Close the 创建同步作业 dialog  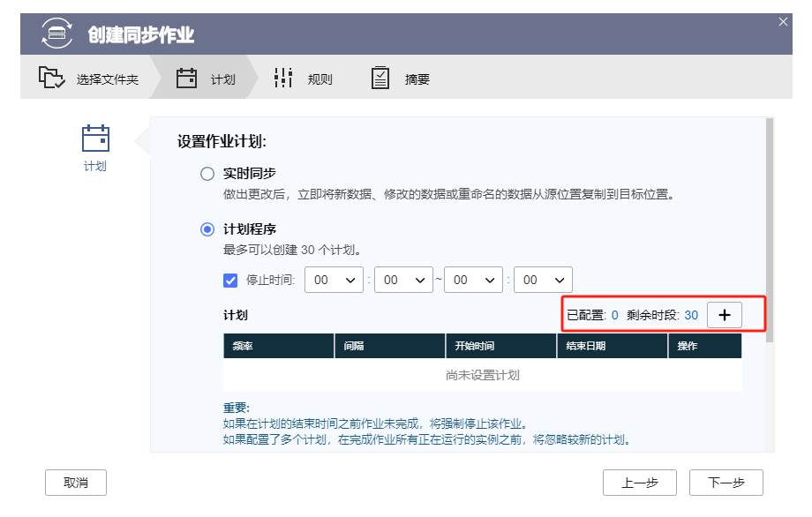pos(783,22)
